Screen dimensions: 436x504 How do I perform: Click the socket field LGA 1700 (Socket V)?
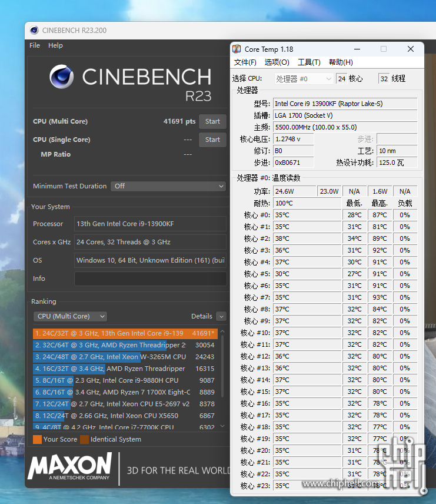coord(345,115)
